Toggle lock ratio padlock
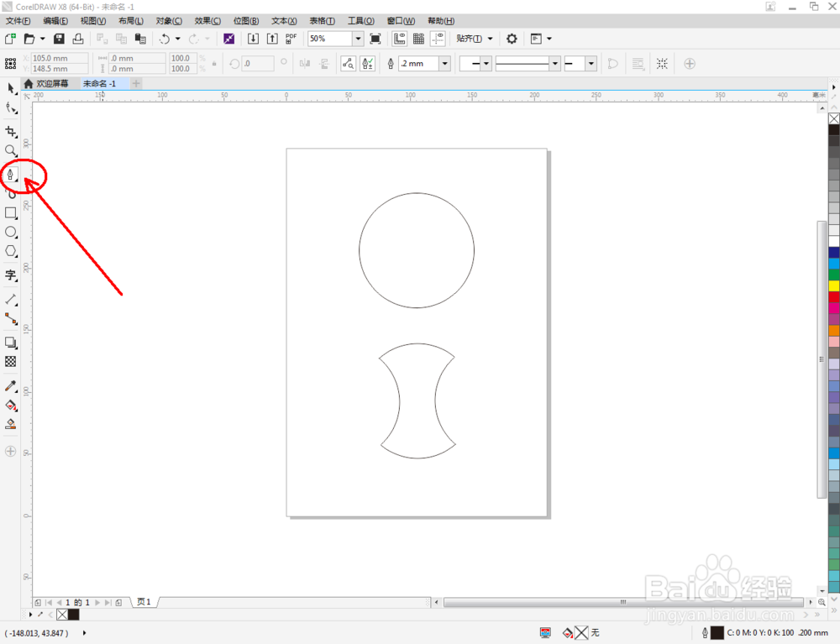This screenshot has width=840, height=644. click(214, 64)
